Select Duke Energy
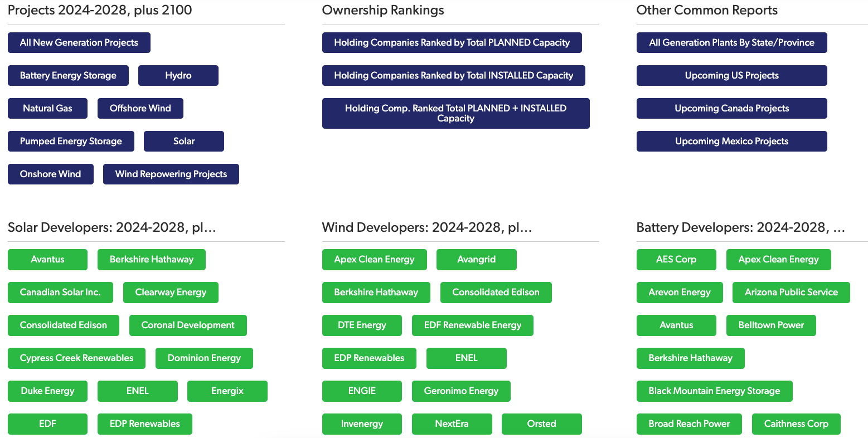The height and width of the screenshot is (438, 868). coord(47,391)
